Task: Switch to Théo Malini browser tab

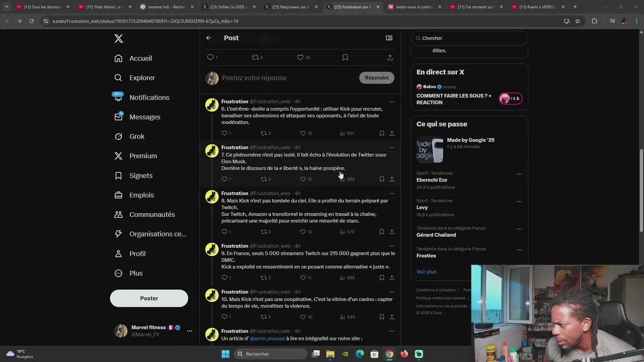Action: pos(105,7)
